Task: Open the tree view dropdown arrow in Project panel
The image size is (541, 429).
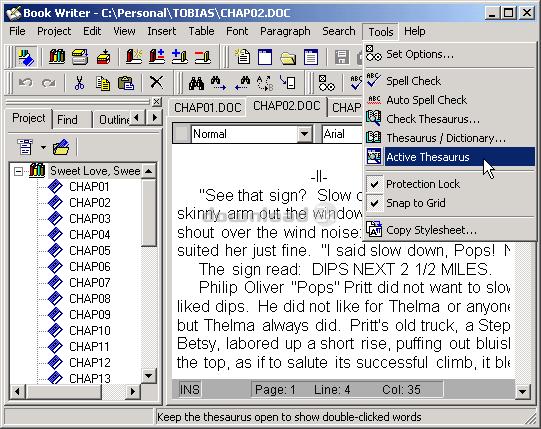Action: pos(43,148)
